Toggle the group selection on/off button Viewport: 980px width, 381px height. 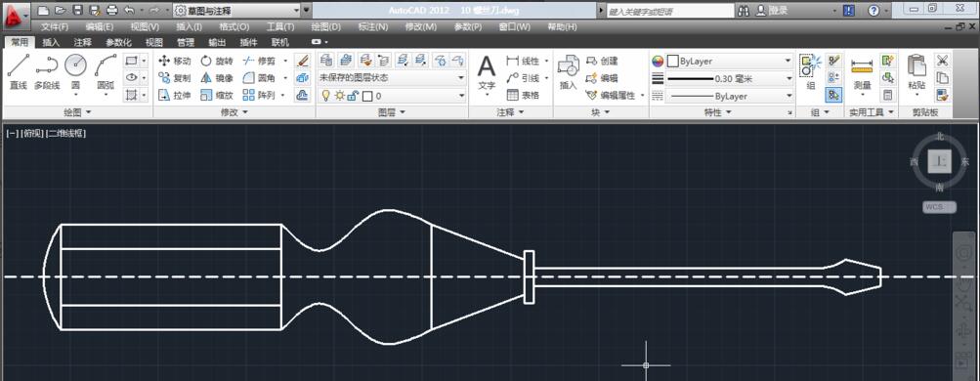tap(833, 95)
